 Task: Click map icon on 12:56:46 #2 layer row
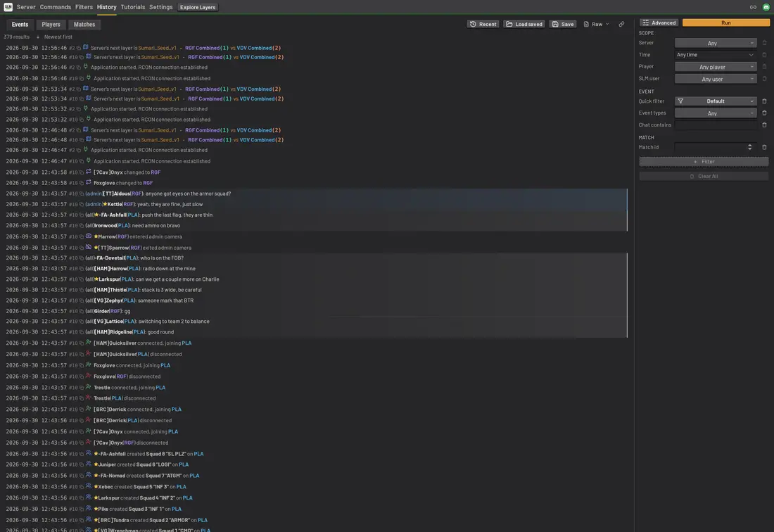(85, 47)
